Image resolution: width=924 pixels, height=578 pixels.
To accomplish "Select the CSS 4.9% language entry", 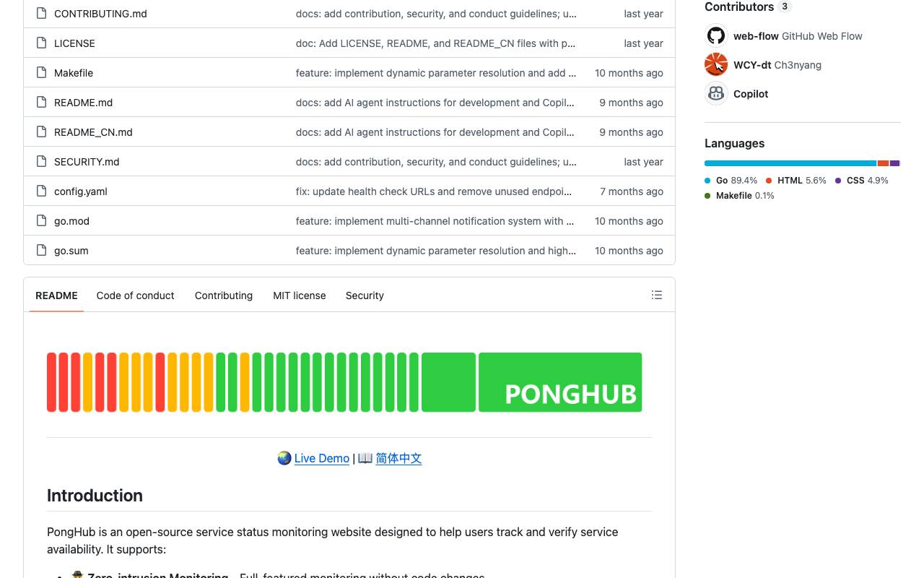I will (862, 180).
